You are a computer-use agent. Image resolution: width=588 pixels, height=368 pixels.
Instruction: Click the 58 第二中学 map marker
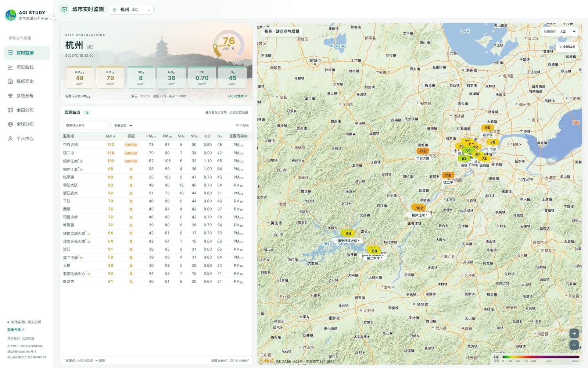(374, 251)
